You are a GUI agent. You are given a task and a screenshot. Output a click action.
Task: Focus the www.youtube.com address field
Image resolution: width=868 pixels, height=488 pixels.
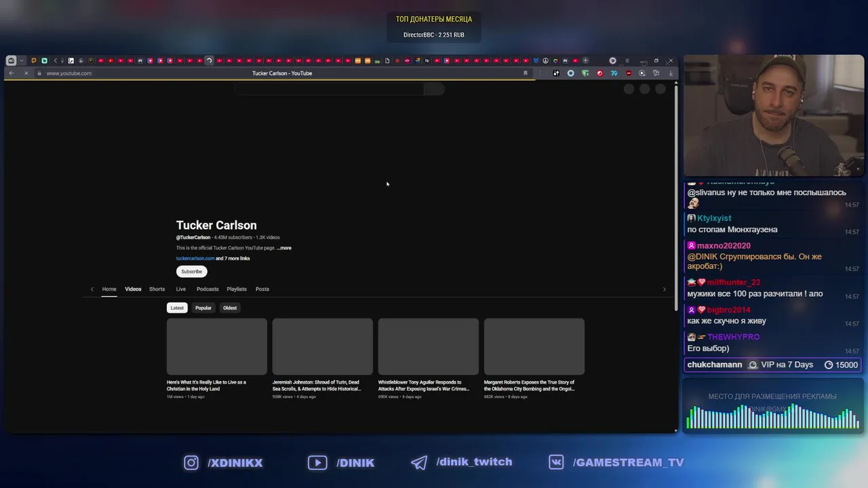tap(69, 73)
